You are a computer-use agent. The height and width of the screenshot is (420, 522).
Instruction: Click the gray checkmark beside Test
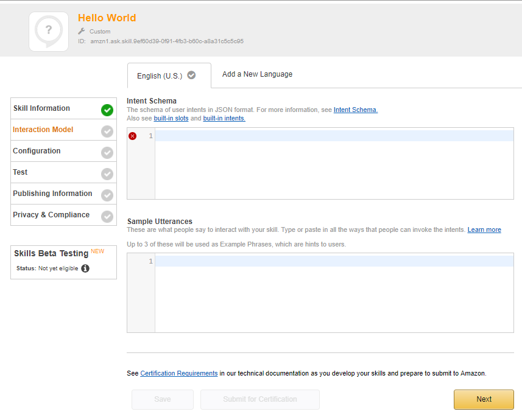pos(107,174)
